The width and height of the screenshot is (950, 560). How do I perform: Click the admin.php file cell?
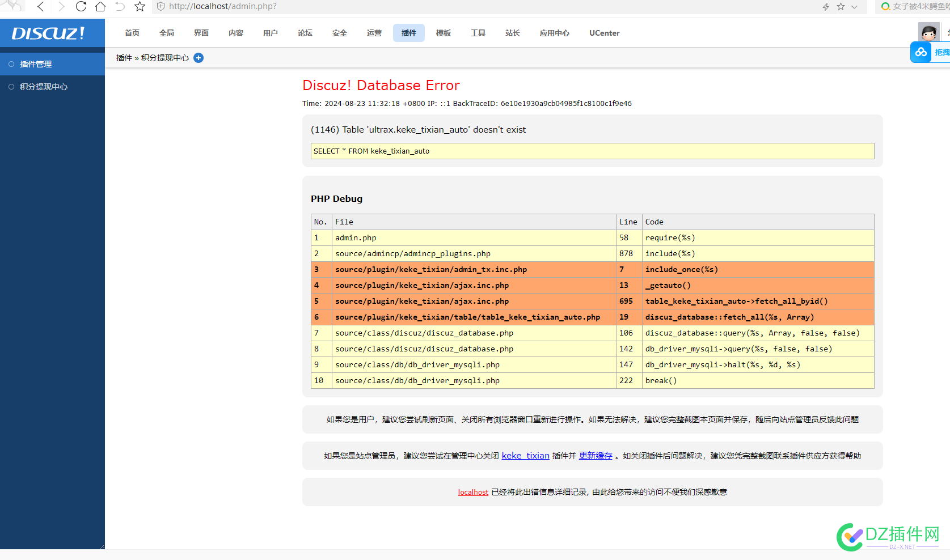tap(474, 237)
